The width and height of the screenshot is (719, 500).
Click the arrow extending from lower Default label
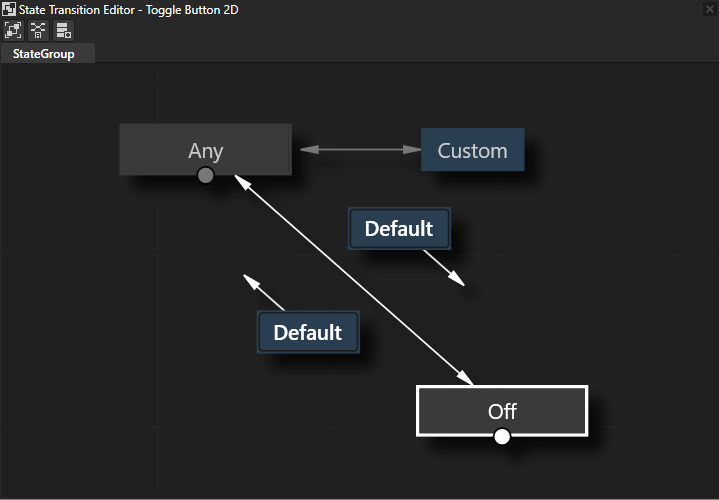[x=265, y=293]
